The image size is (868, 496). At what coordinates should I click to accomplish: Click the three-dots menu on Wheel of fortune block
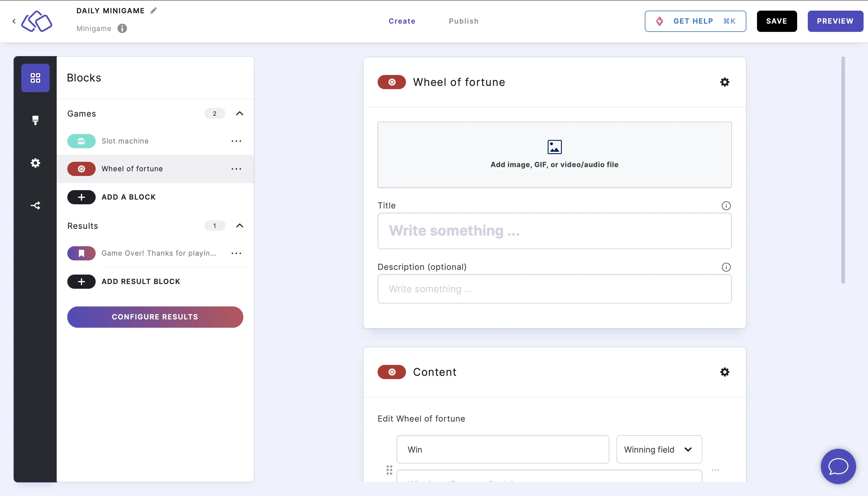click(237, 169)
